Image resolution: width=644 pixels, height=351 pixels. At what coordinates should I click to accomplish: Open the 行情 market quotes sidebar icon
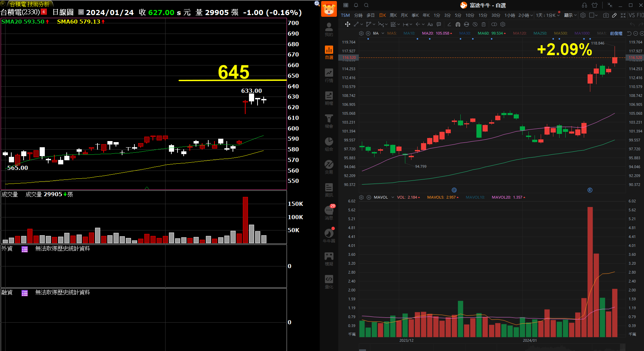pos(329,75)
